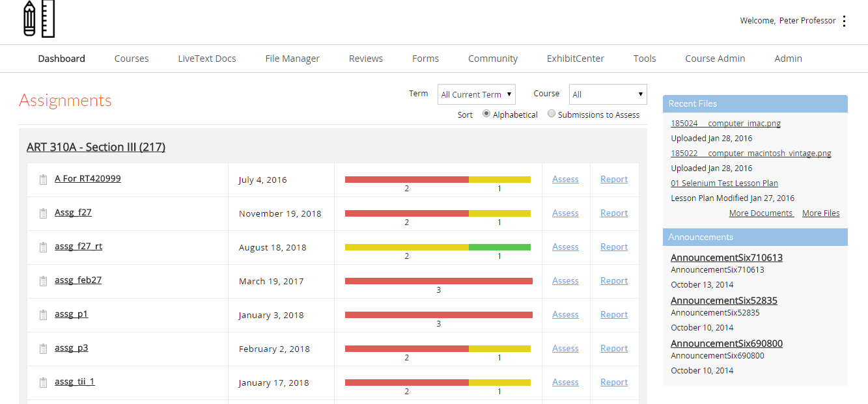Open the Term dropdown
868x404 pixels.
pyautogui.click(x=476, y=94)
